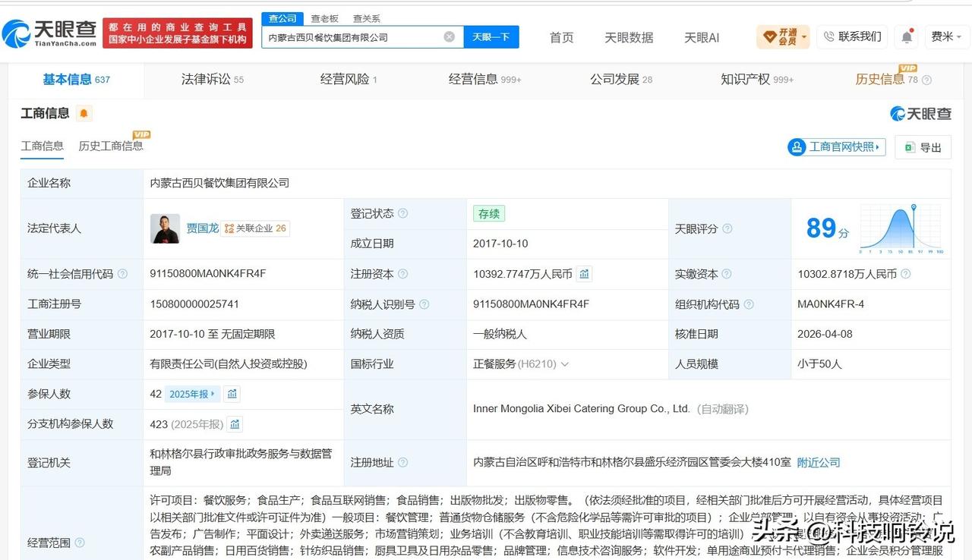Screen dimensions: 972x560
Task: Open the 公司发展 tab
Action: coord(621,79)
